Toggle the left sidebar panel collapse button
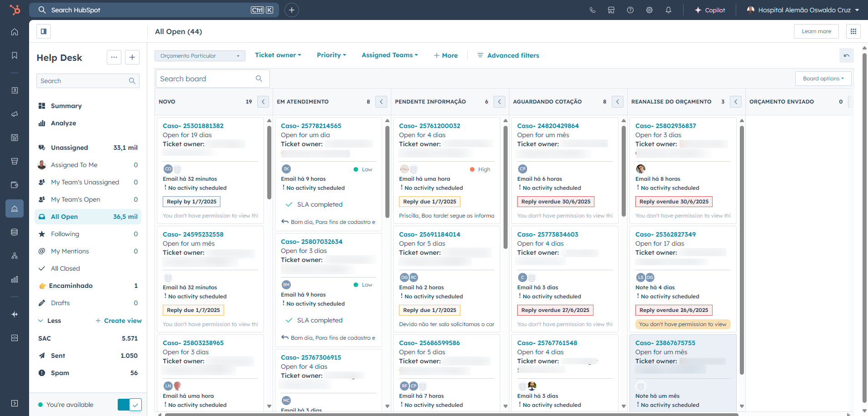Image resolution: width=868 pixels, height=416 pixels. pyautogui.click(x=44, y=31)
